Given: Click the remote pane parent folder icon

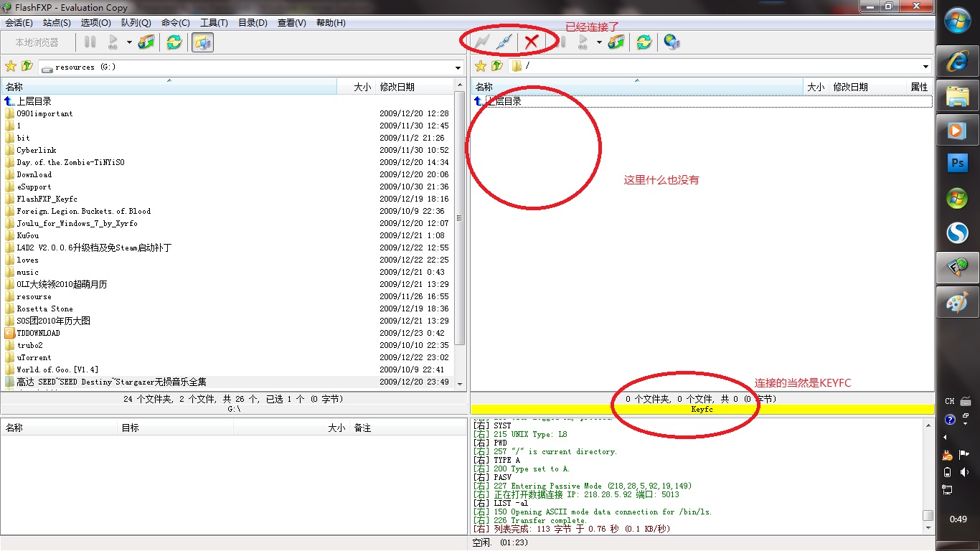Looking at the screenshot, I should (x=497, y=66).
